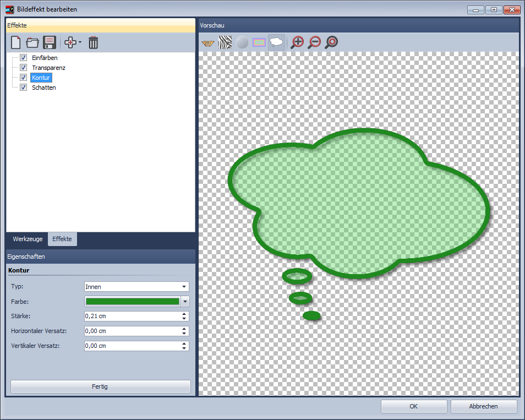This screenshot has width=525, height=420.
Task: Select the gray sphere preview image
Action: click(242, 42)
